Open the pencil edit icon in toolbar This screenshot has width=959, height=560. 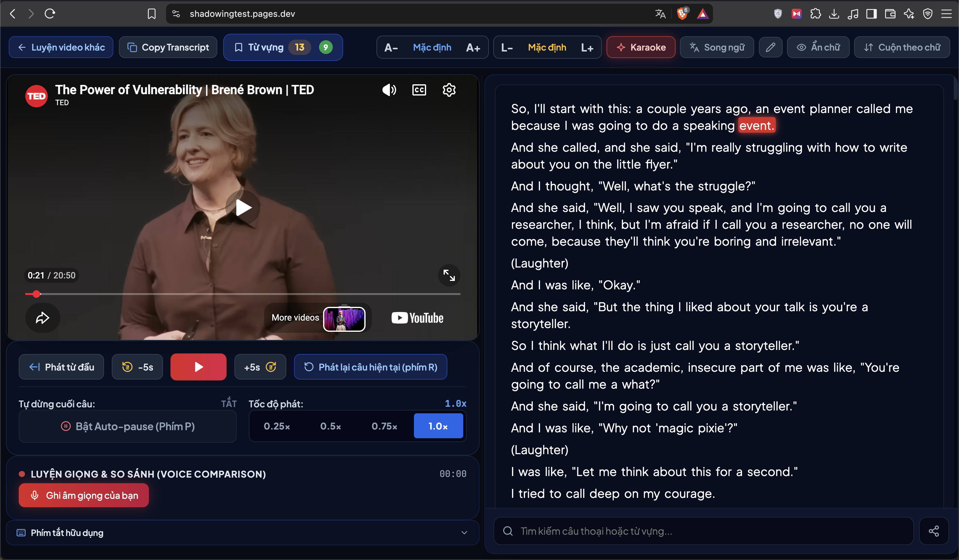(x=770, y=47)
